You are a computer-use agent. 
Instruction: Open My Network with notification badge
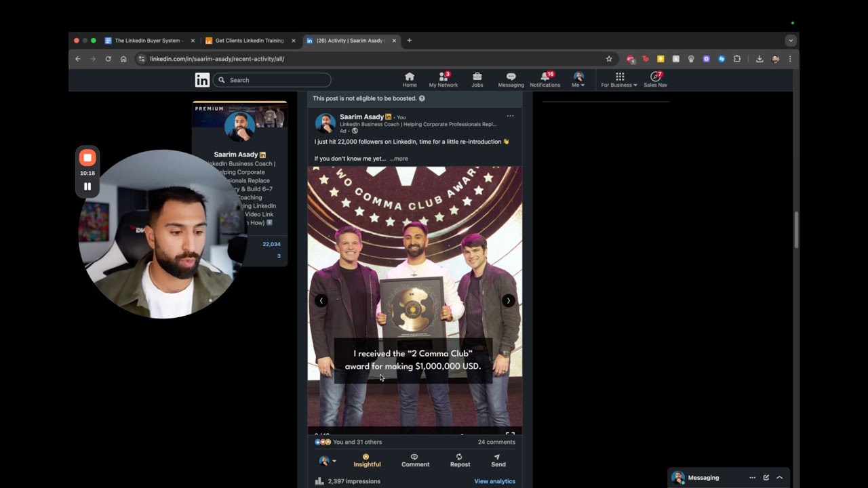coord(443,79)
